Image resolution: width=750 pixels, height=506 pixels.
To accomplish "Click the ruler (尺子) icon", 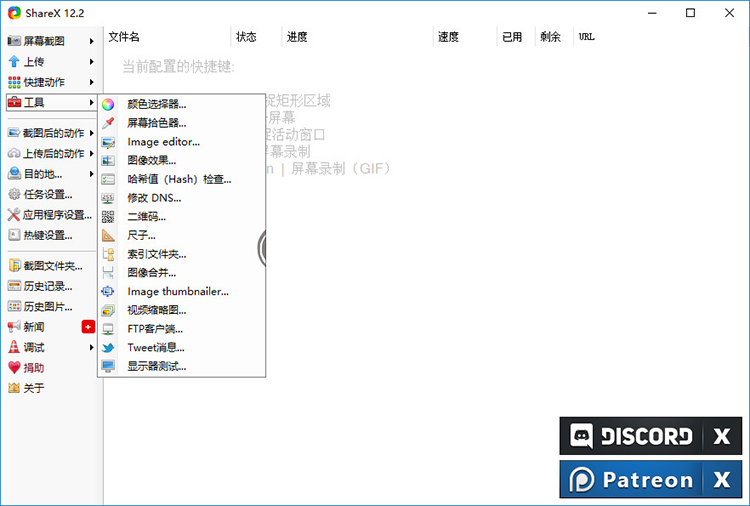I will click(108, 236).
